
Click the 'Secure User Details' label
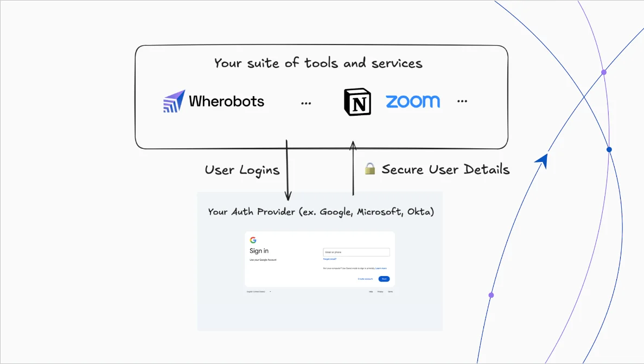pos(445,169)
